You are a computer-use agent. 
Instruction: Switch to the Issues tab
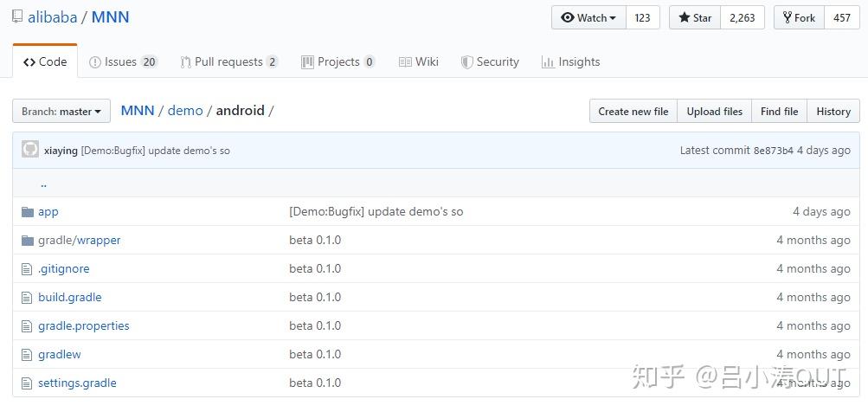click(x=123, y=62)
